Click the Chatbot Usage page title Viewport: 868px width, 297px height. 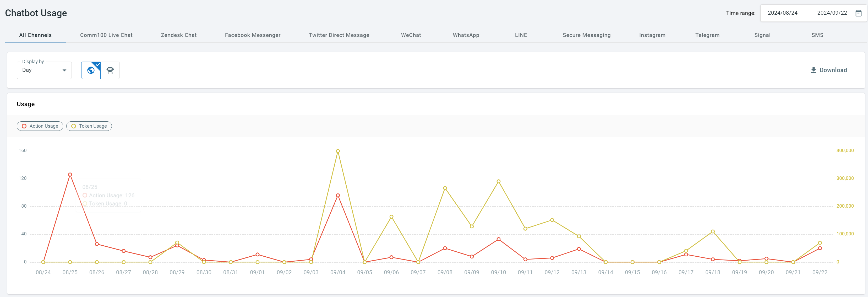pos(36,13)
